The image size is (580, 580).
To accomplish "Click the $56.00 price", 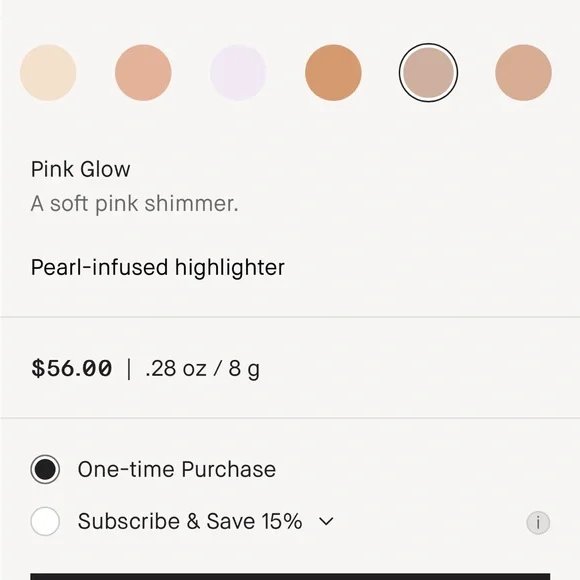I will [x=72, y=368].
